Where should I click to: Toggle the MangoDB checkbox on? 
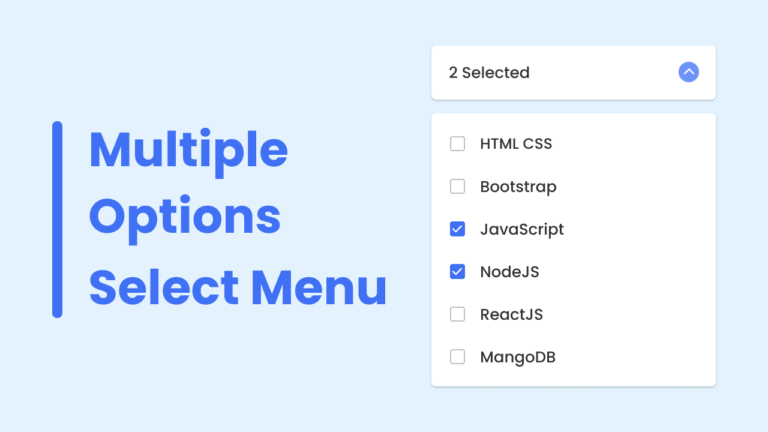coord(458,356)
